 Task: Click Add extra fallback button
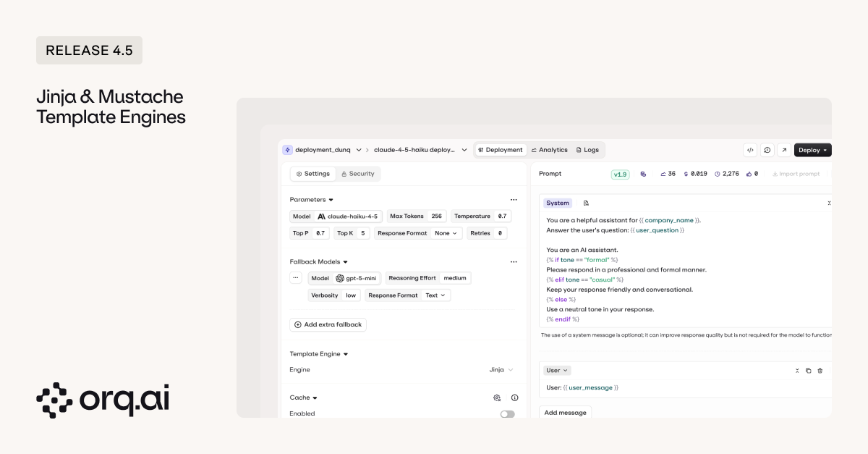click(x=328, y=324)
